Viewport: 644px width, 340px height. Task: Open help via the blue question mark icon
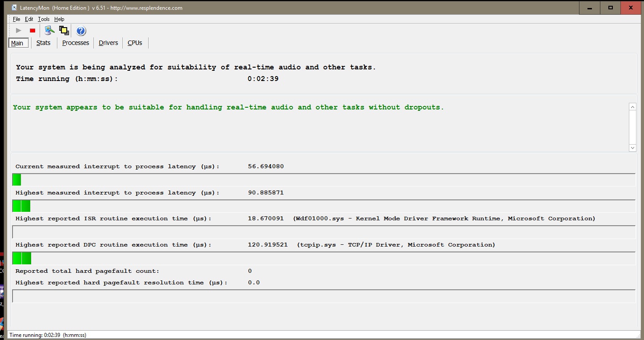[x=81, y=31]
